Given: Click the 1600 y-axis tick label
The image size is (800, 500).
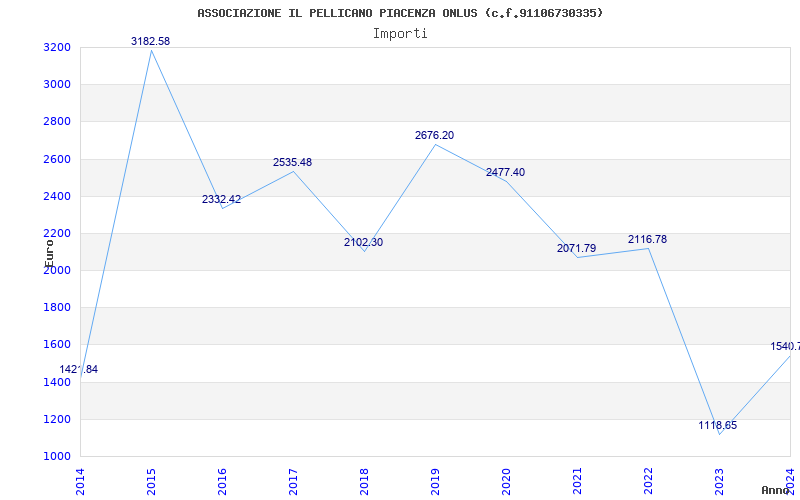Looking at the screenshot, I should tap(56, 345).
